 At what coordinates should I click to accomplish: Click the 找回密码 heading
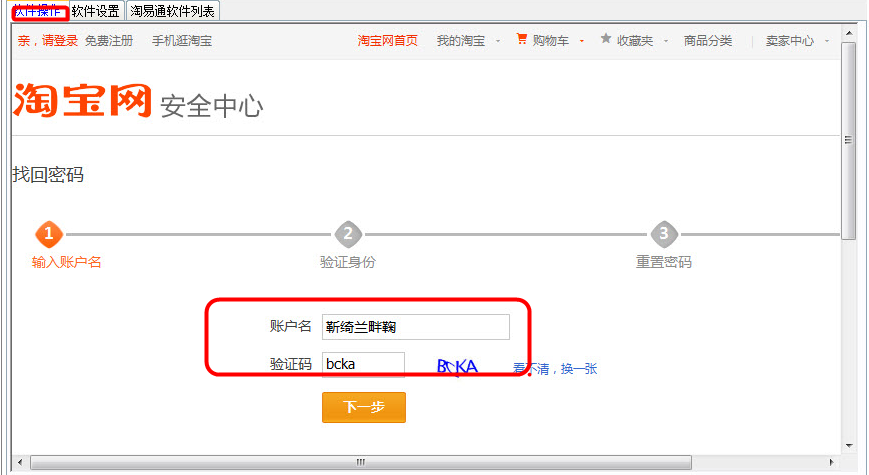(x=48, y=175)
